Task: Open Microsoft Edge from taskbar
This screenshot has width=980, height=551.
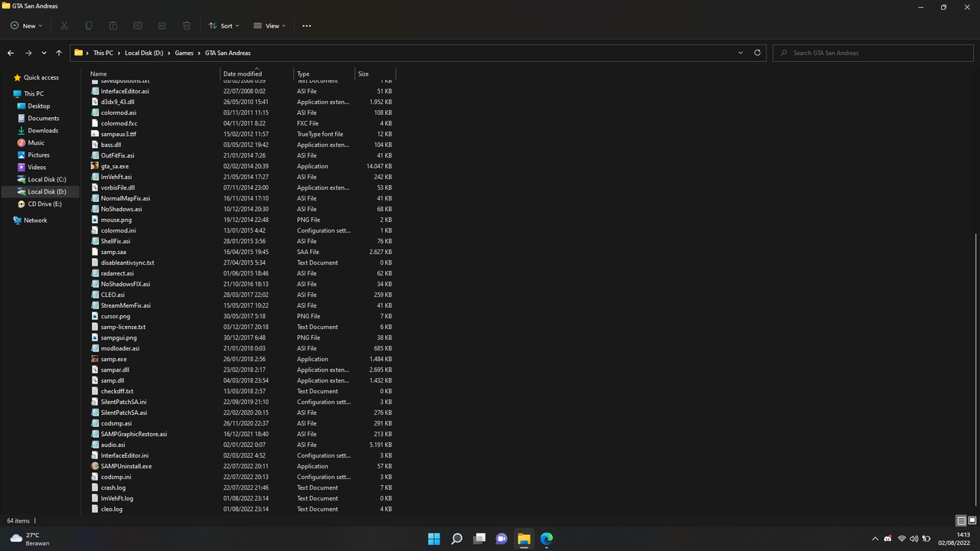Action: coord(547,539)
